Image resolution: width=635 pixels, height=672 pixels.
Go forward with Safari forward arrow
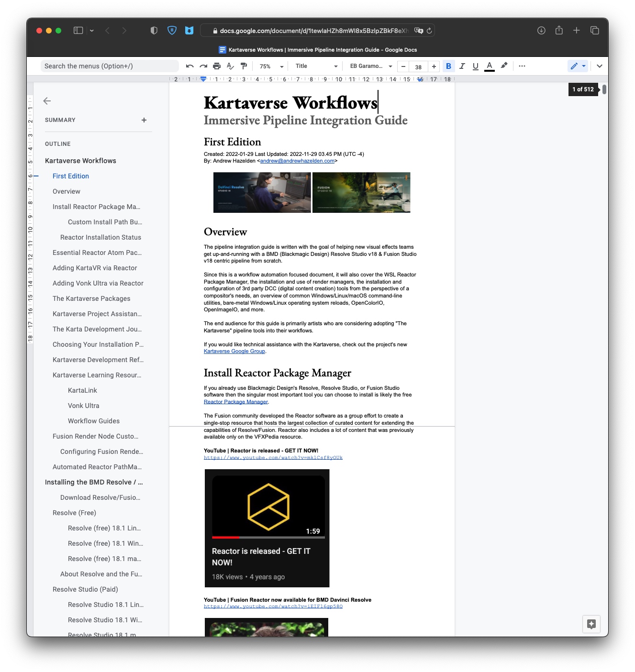[x=124, y=31]
